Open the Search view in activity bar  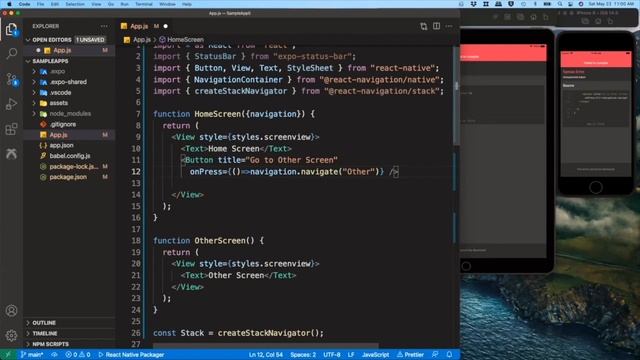pos(11,53)
